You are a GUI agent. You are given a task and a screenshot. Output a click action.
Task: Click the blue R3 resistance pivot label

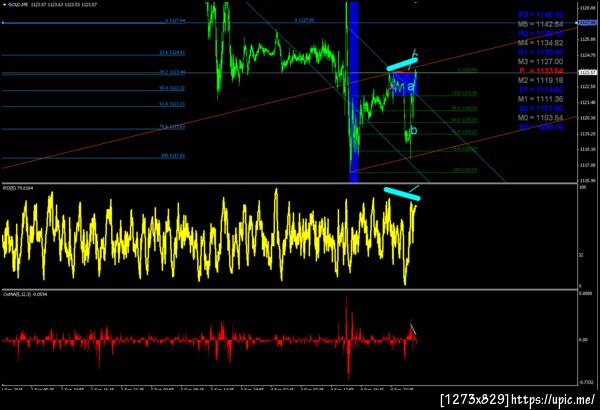540,15
